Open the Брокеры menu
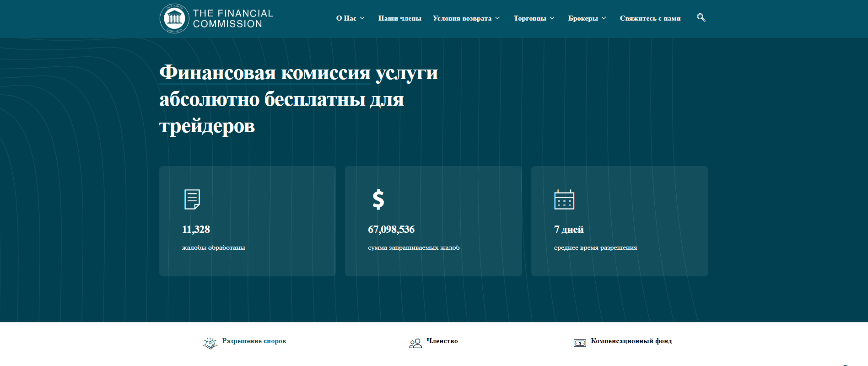Screen dimensions: 868x366 [x=583, y=18]
